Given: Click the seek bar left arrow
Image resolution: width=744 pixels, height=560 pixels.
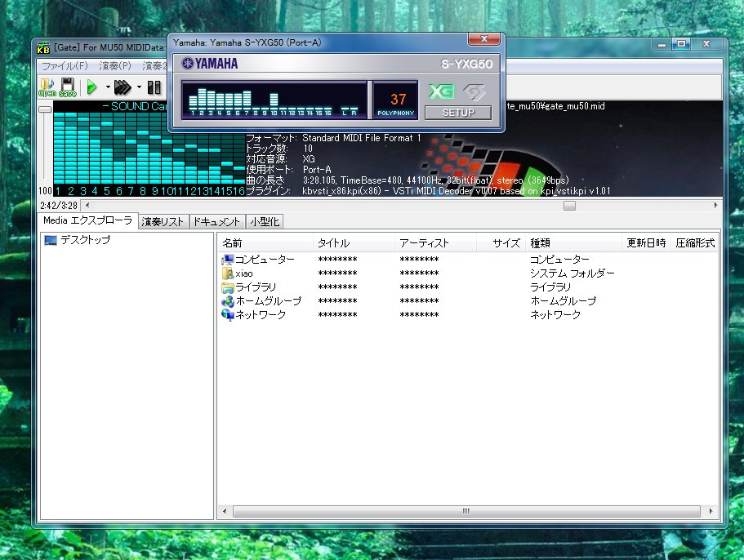Looking at the screenshot, I should coord(87,206).
